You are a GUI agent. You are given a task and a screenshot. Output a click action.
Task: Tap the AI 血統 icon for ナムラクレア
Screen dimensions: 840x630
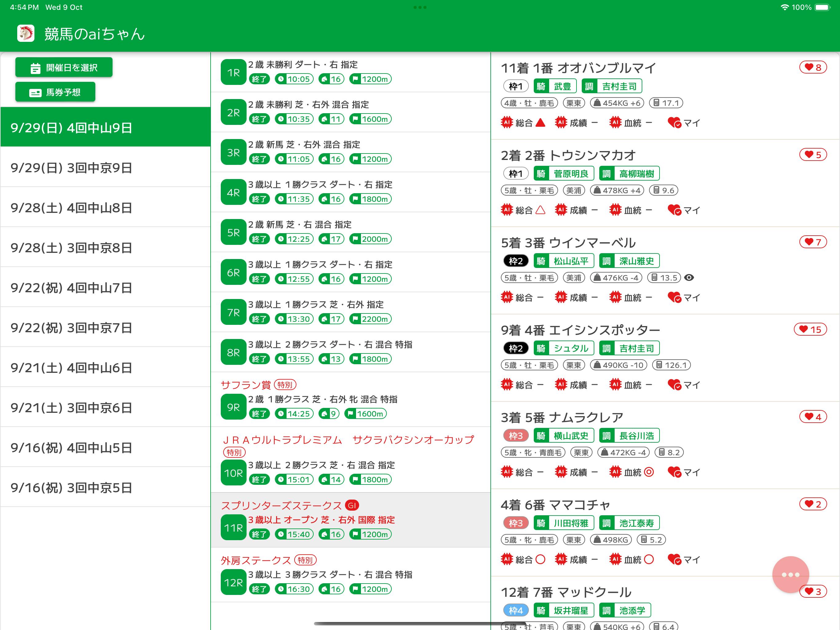tap(615, 472)
